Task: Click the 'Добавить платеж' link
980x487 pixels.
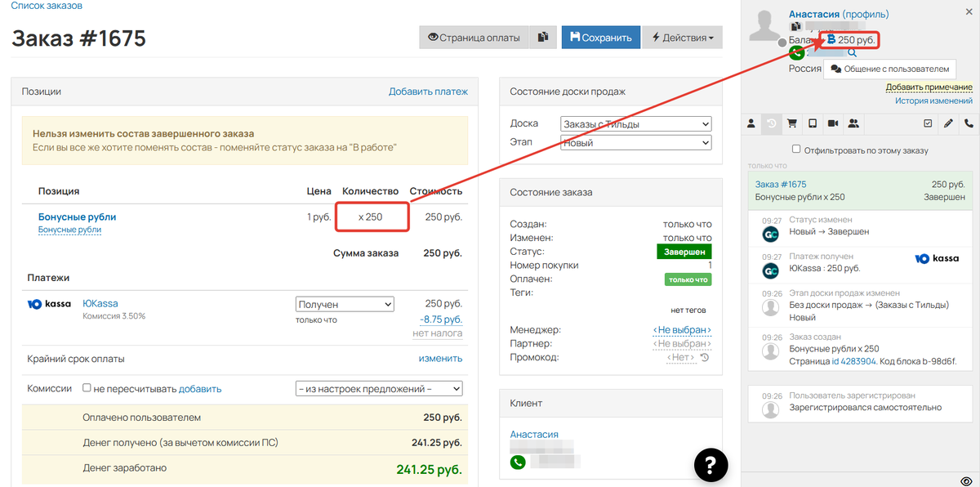Action: pyautogui.click(x=428, y=92)
